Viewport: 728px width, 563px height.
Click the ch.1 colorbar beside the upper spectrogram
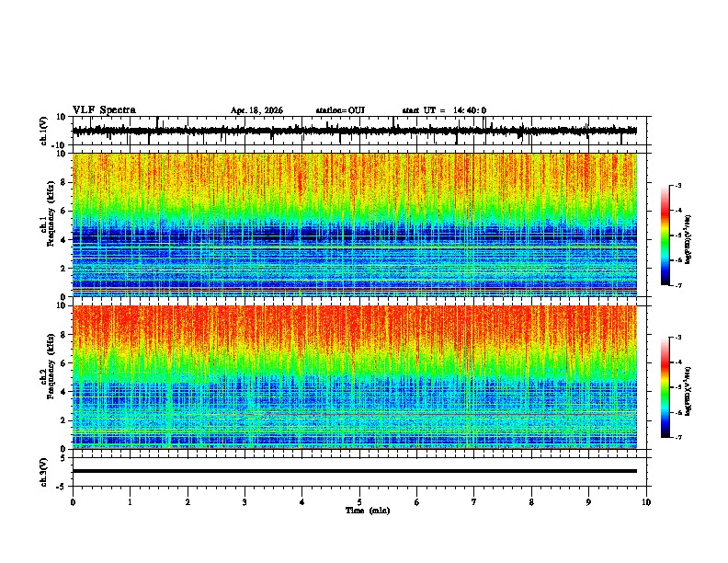click(665, 236)
